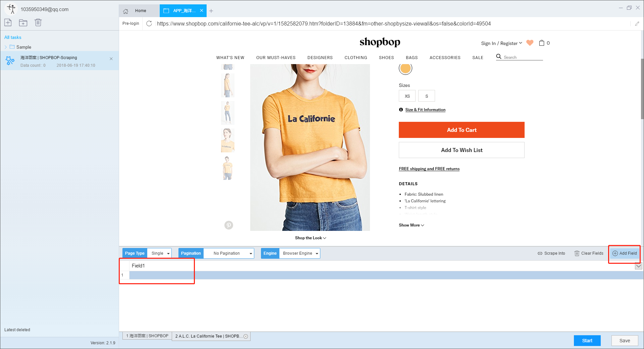The height and width of the screenshot is (349, 644).
Task: Remove the SHOPBOP-Scraping task with X
Action: pos(111,59)
